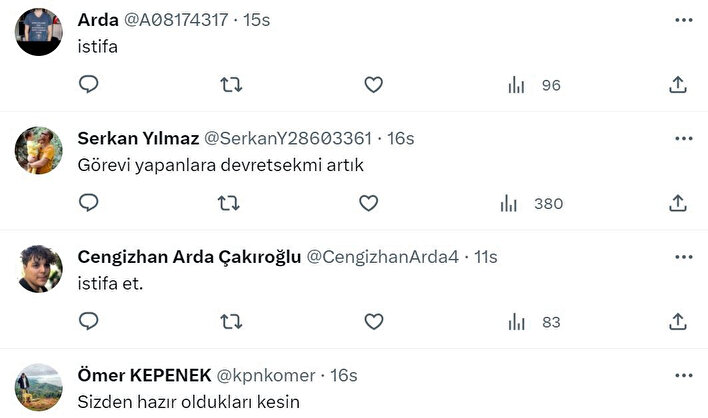
Task: Reply to Arda's "istifa" tweet
Action: (88, 84)
